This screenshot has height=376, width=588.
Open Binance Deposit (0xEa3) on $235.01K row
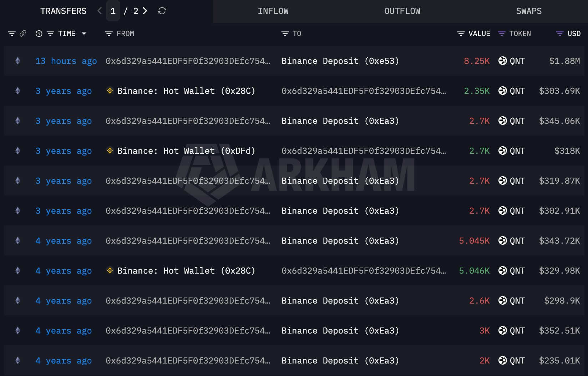(340, 361)
